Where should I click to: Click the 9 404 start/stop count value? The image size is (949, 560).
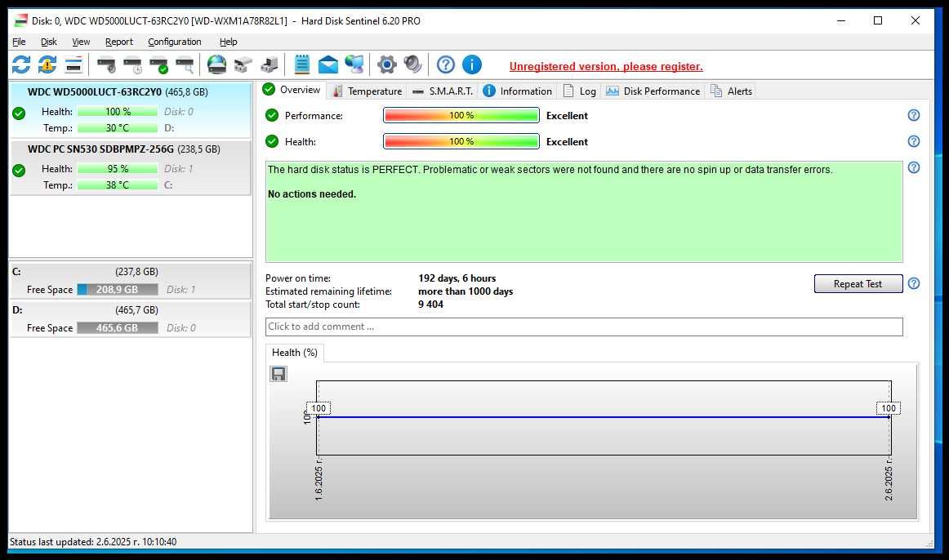(x=430, y=304)
